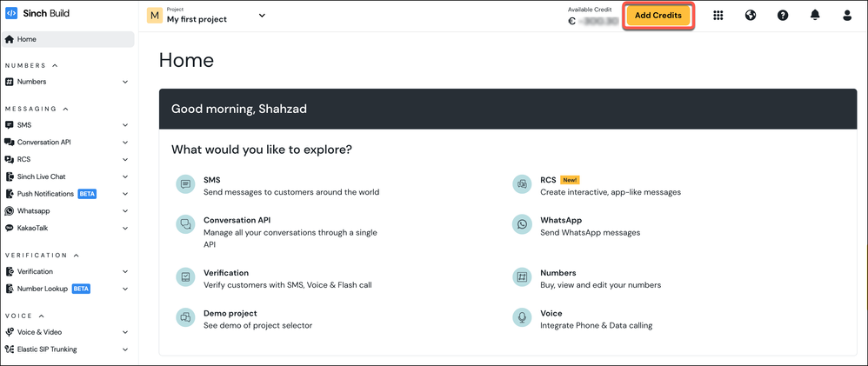Click the Numbers hash icon in sidebar

(9, 82)
